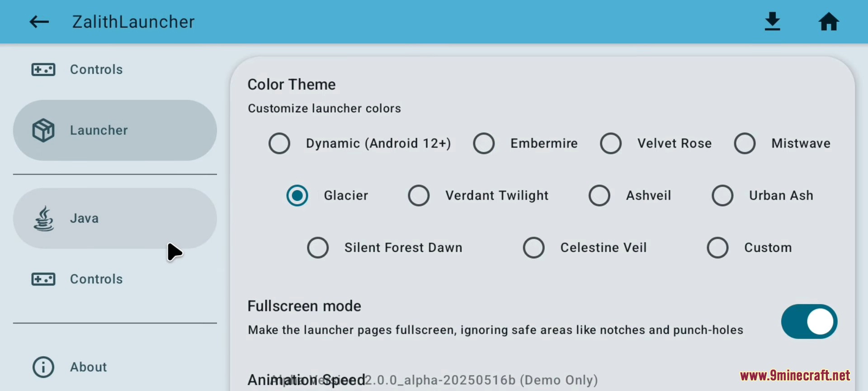Open the About section
The image size is (868, 391).
(x=115, y=367)
